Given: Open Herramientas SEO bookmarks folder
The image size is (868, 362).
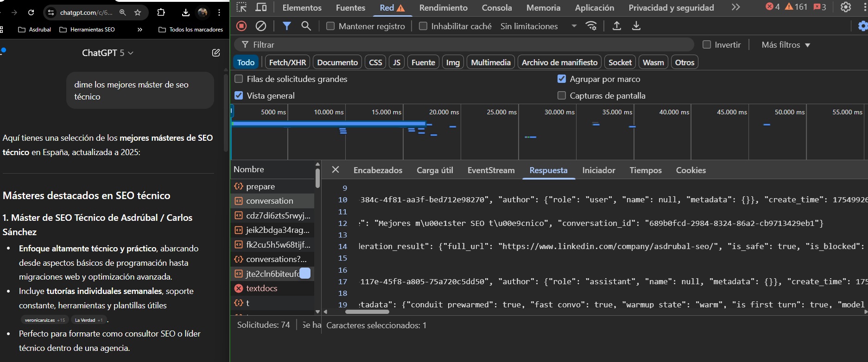Looking at the screenshot, I should tap(87, 30).
